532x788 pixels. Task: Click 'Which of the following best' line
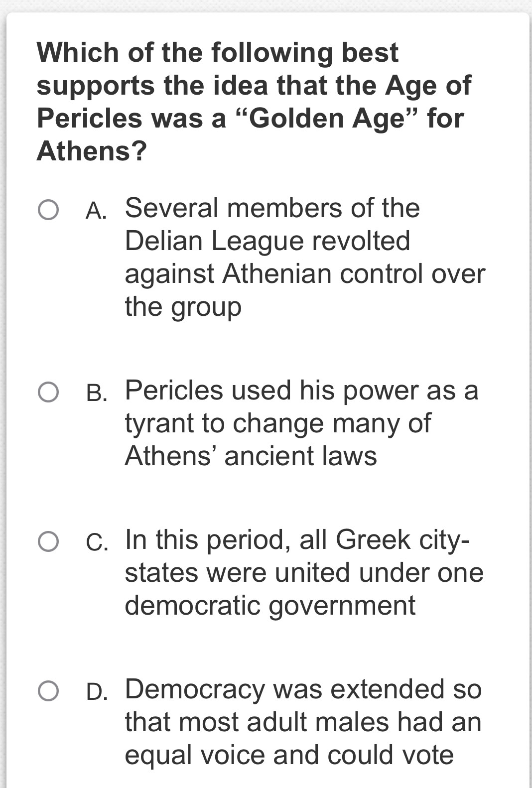218,52
